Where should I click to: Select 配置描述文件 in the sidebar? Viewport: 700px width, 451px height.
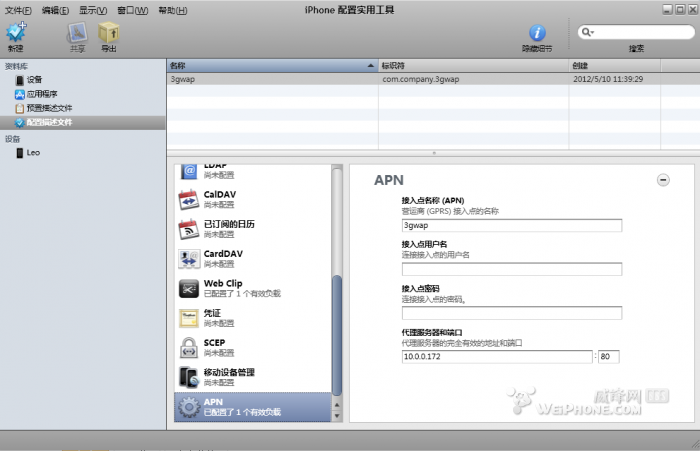tap(83, 123)
